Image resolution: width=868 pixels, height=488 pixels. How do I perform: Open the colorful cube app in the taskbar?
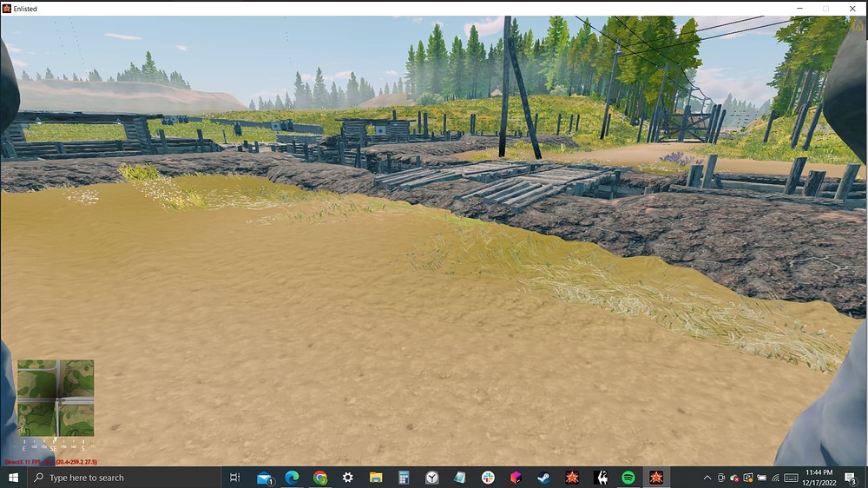pos(516,478)
